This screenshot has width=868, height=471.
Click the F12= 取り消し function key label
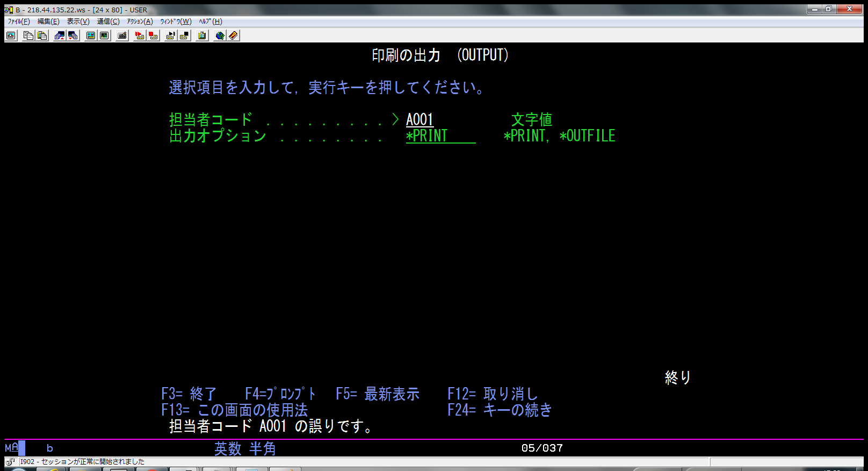click(x=492, y=394)
